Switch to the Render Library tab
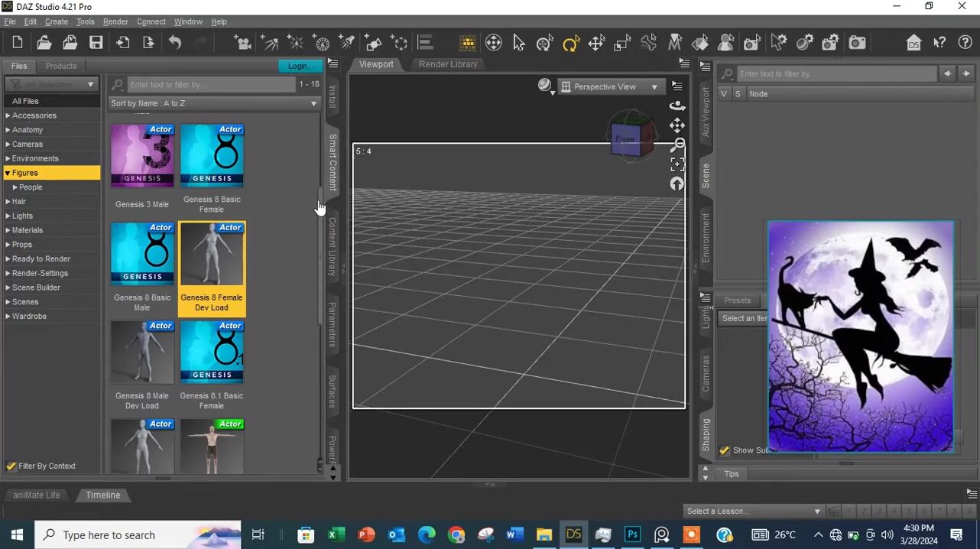 [x=447, y=64]
